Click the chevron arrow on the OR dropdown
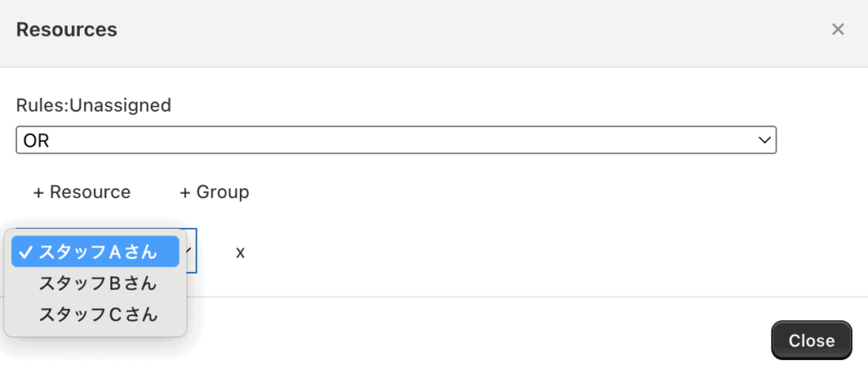The height and width of the screenshot is (365, 868). click(764, 140)
